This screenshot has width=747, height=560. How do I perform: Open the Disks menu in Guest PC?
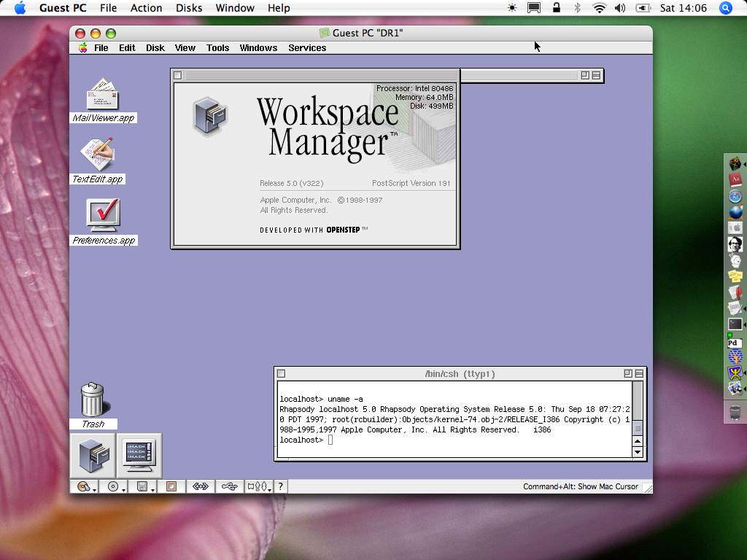coord(189,8)
